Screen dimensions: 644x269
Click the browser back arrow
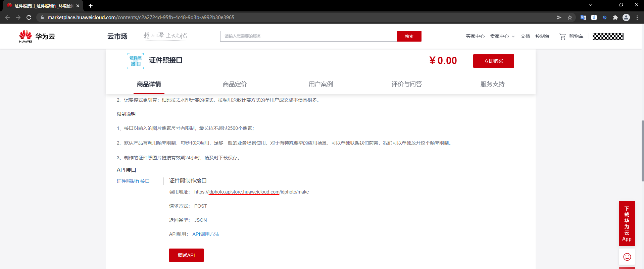7,17
